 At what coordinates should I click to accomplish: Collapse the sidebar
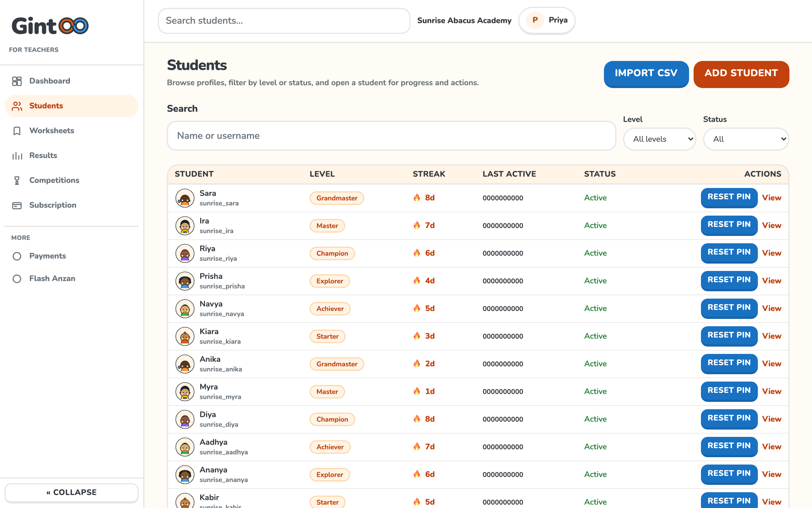pyautogui.click(x=71, y=492)
